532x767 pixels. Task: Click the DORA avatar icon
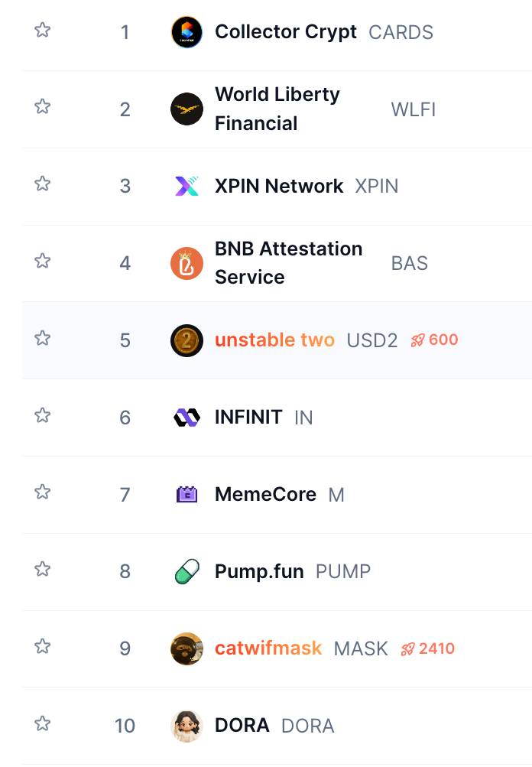pos(187,726)
